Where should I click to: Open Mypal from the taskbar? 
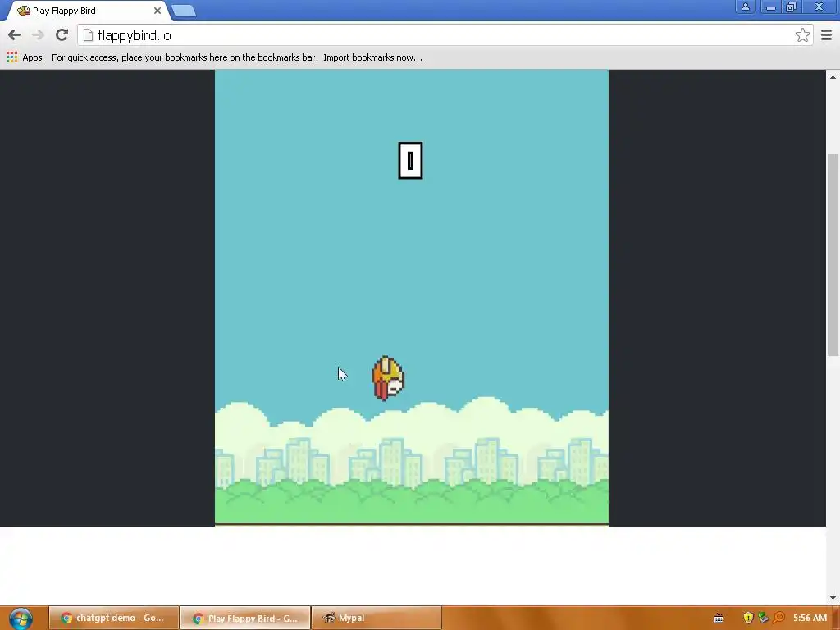pos(376,619)
